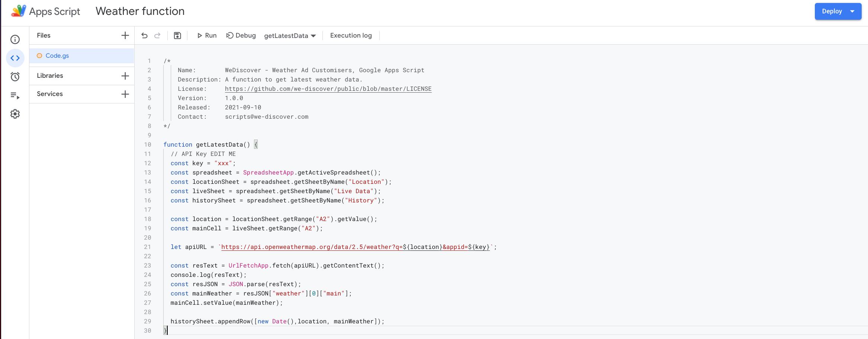
Task: Add a service with plus icon
Action: point(125,94)
